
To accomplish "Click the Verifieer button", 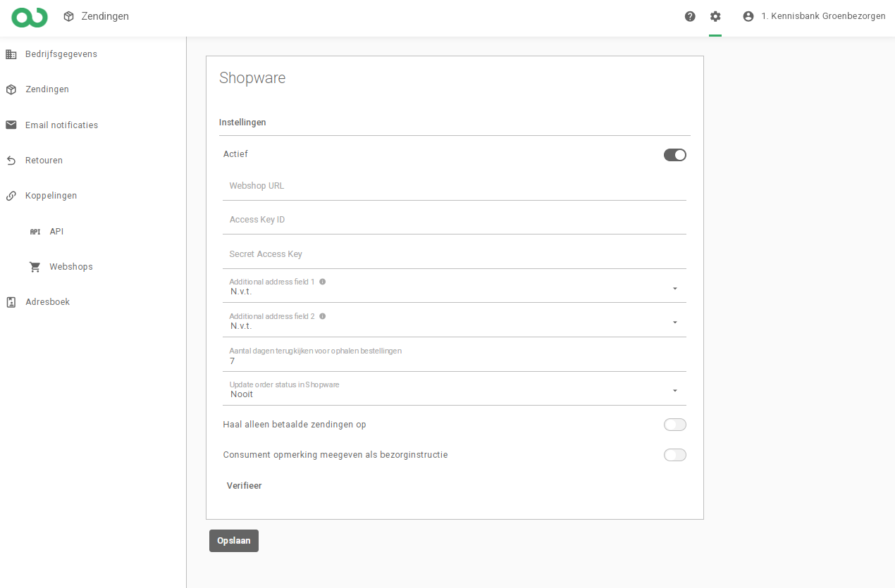I will click(244, 486).
